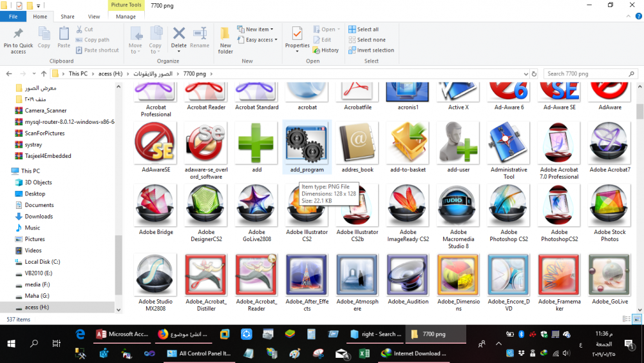
Task: Navigate to This PC in address bar
Action: pos(78,74)
